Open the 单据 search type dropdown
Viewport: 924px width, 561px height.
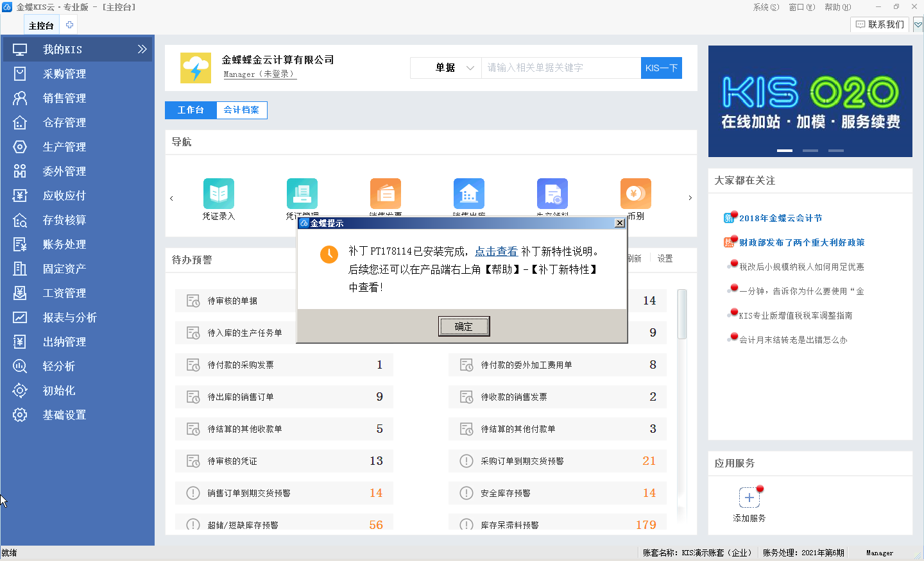[446, 68]
